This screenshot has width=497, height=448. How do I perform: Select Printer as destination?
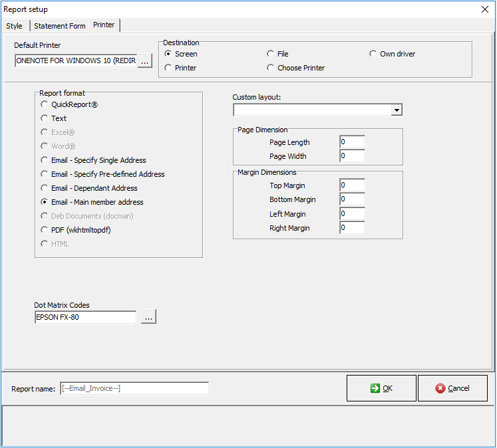point(168,68)
